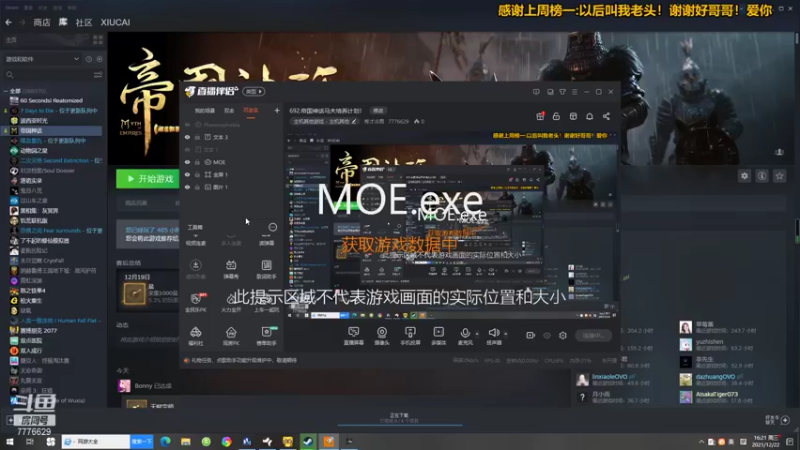800x450 pixels.
Task: Add a camera source from the bottom bar
Action: click(x=382, y=336)
